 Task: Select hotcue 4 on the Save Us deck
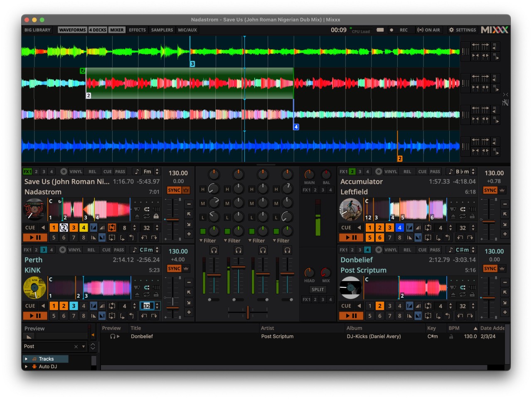pyautogui.click(x=83, y=228)
